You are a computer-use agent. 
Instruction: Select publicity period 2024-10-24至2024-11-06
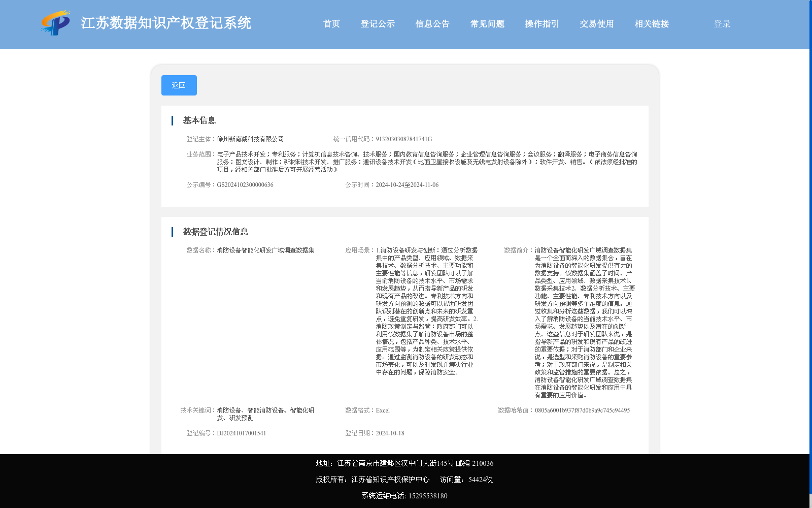407,185
